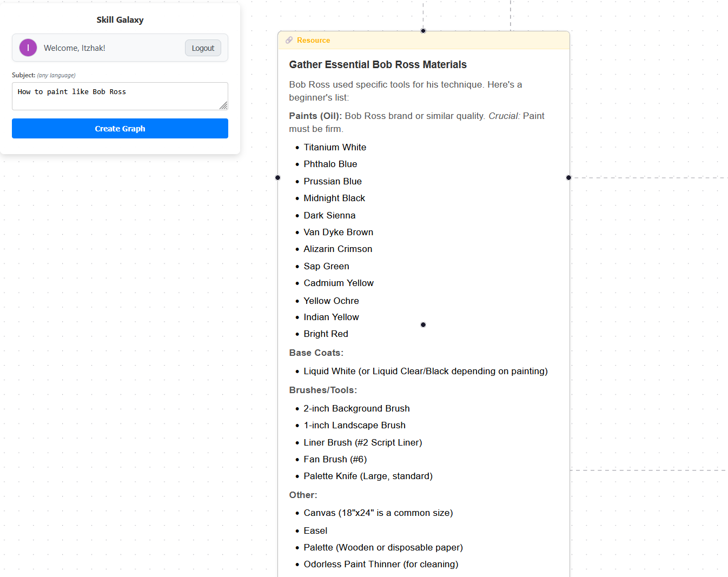Click the Dark Sienna list item

click(x=329, y=215)
